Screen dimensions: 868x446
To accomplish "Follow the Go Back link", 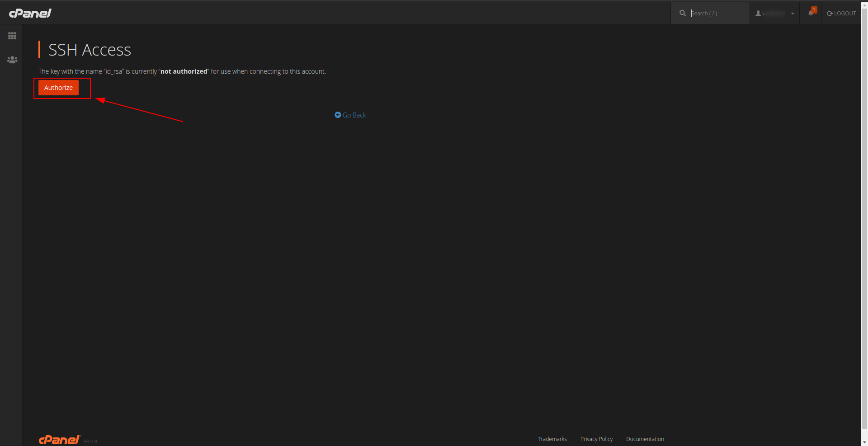I will coord(354,115).
